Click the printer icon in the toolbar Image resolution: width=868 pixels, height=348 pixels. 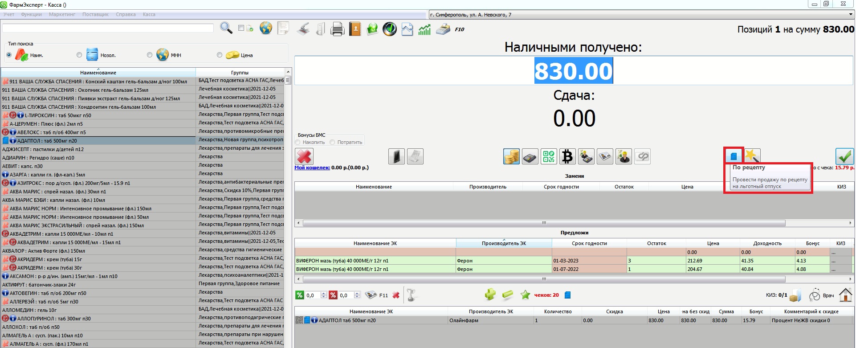pos(337,29)
